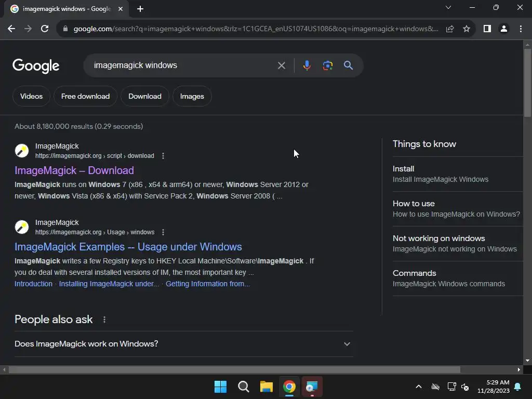The image size is (532, 399).
Task: Select the Download filter chip
Action: click(144, 96)
